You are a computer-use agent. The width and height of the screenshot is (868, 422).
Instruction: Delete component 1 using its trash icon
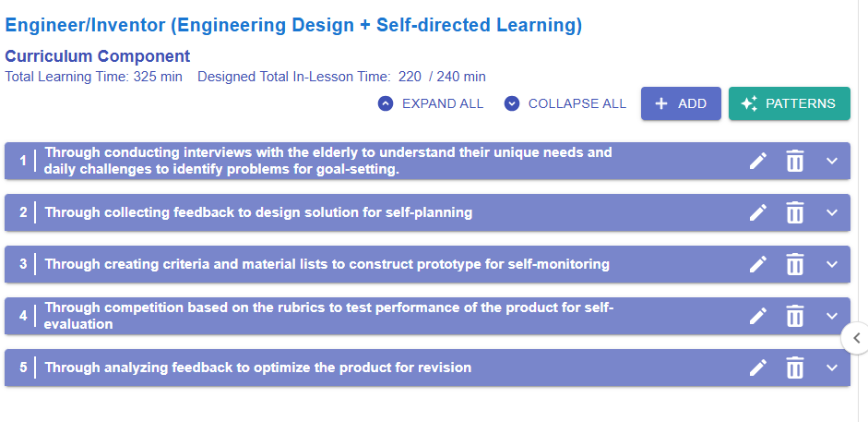point(795,162)
